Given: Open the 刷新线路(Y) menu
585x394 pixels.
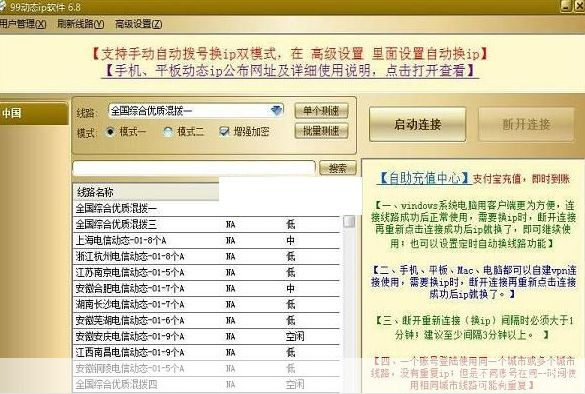Looking at the screenshot, I should pos(81,24).
